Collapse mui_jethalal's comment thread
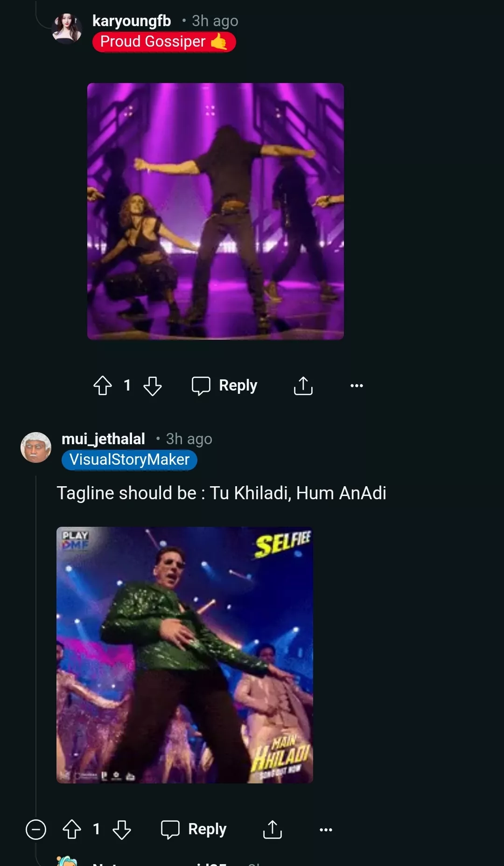The width and height of the screenshot is (504, 866). pos(36,830)
